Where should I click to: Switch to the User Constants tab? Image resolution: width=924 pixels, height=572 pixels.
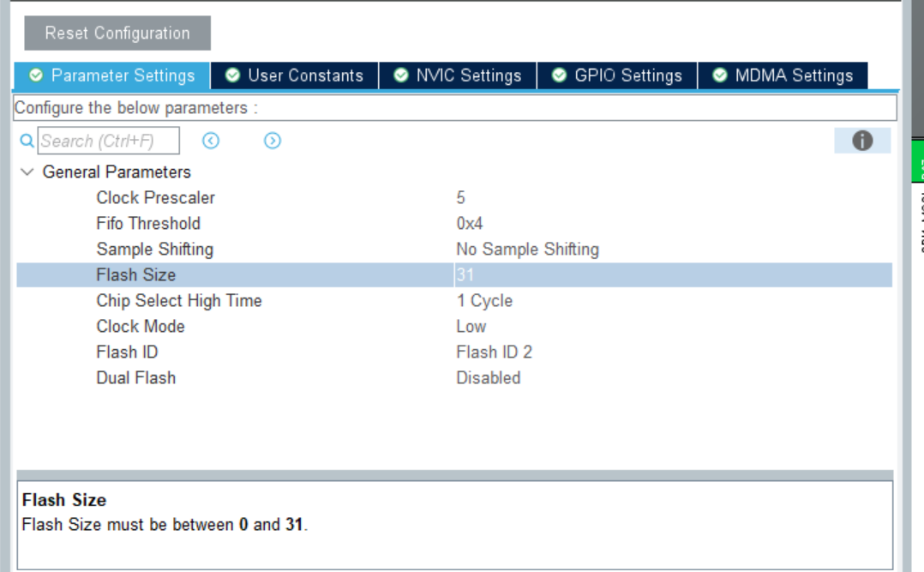294,75
